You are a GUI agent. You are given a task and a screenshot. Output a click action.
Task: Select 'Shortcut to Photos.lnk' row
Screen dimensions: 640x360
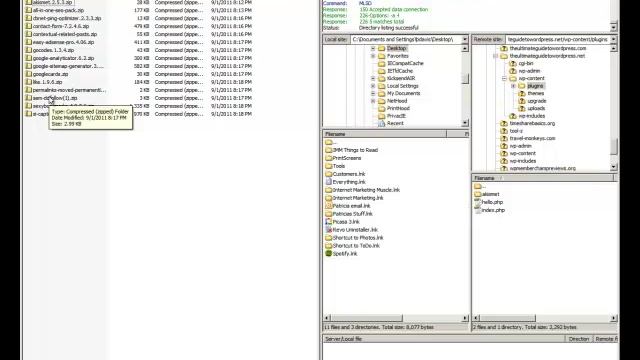358,238
